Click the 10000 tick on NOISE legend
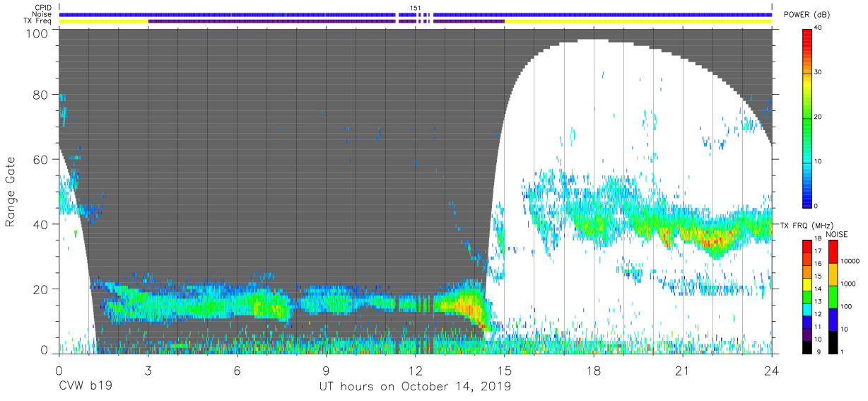 [850, 260]
